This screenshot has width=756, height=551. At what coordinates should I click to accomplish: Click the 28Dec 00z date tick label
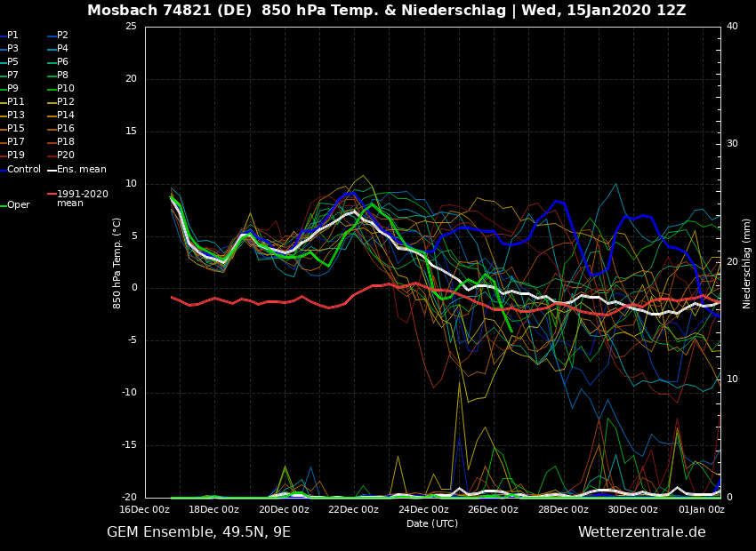(563, 510)
